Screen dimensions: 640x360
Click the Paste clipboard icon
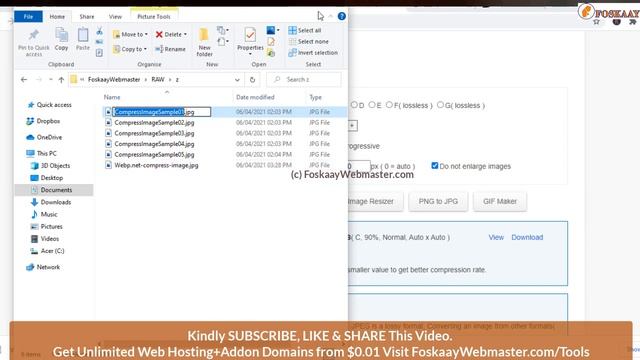[x=83, y=36]
